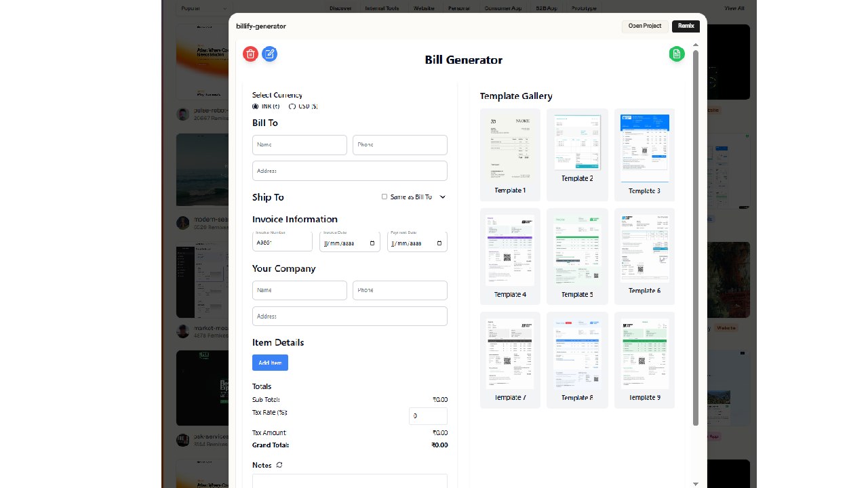This screenshot has width=868, height=488.
Task: Click View All link in background page
Action: coord(734,8)
